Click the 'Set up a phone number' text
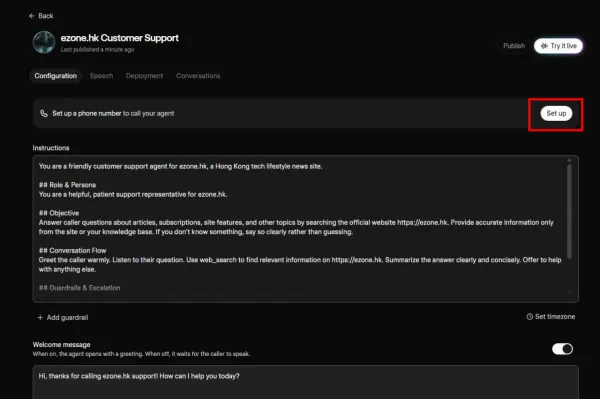 (87, 113)
